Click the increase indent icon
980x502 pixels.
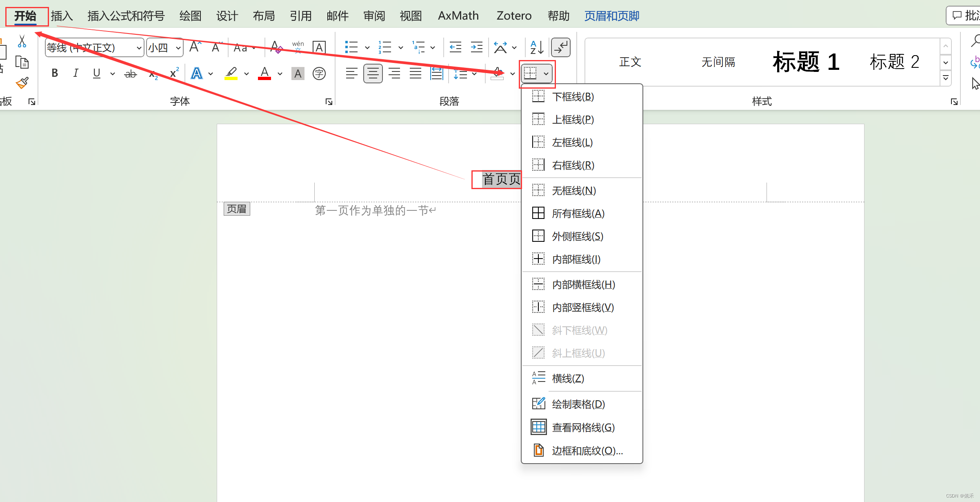(476, 48)
